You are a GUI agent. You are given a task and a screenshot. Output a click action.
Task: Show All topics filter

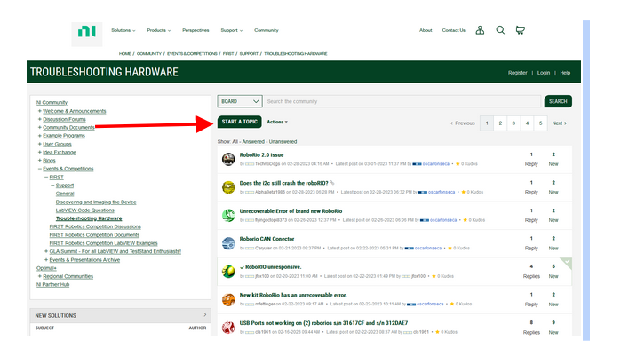(x=235, y=142)
